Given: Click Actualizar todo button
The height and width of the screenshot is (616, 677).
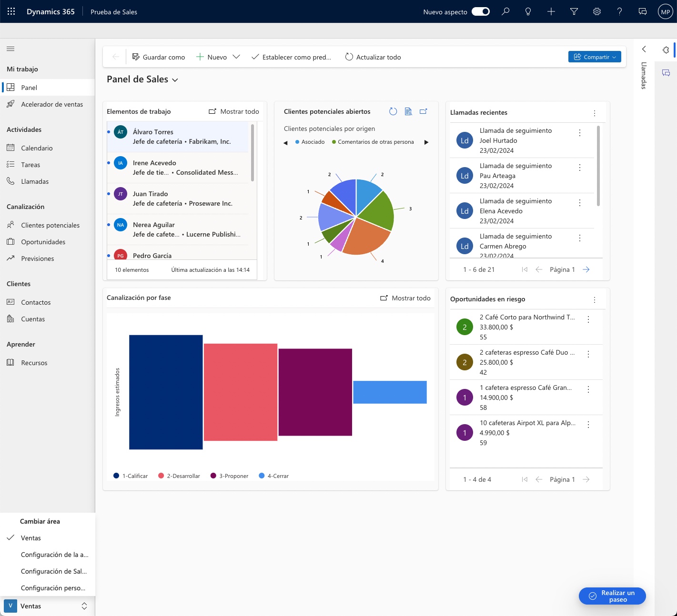Looking at the screenshot, I should 373,57.
